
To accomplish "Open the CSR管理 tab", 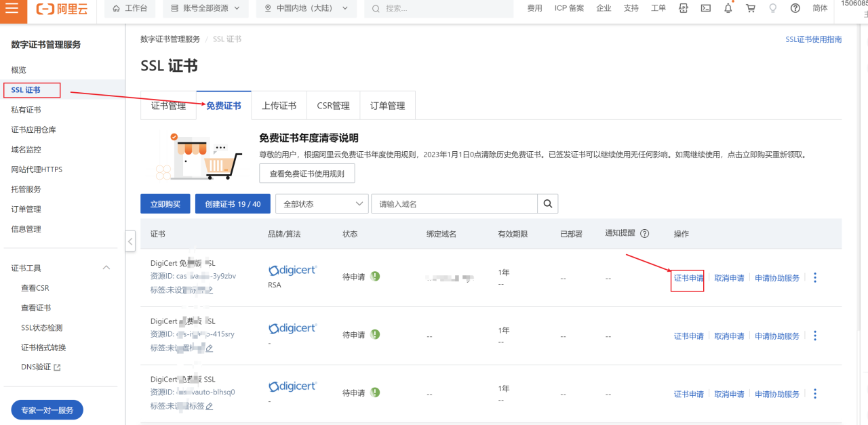I will (334, 106).
